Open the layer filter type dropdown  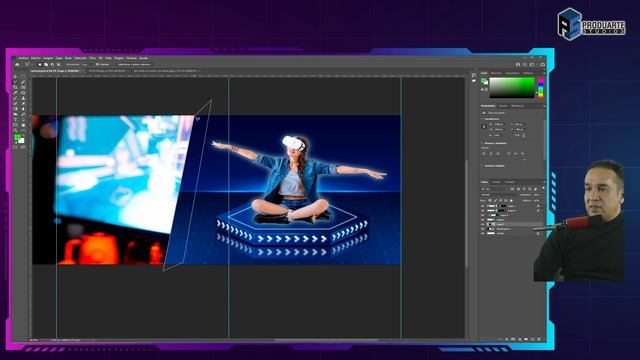click(x=495, y=189)
